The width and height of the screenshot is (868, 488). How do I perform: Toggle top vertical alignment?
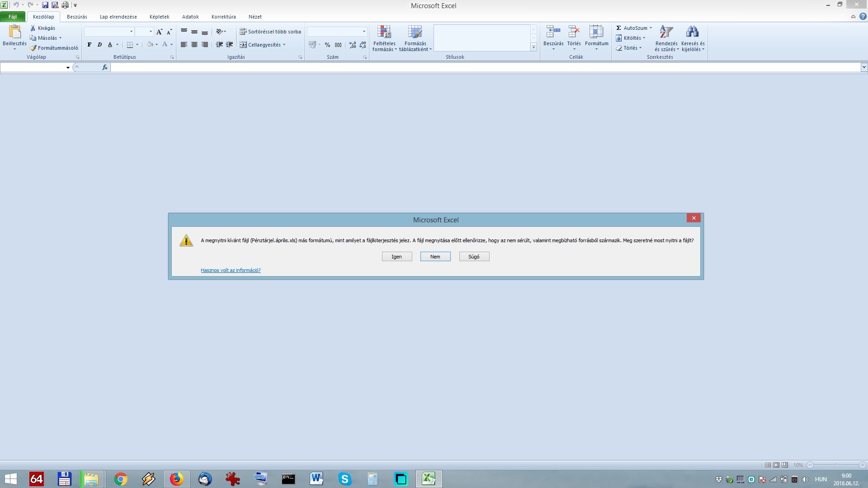tap(184, 32)
